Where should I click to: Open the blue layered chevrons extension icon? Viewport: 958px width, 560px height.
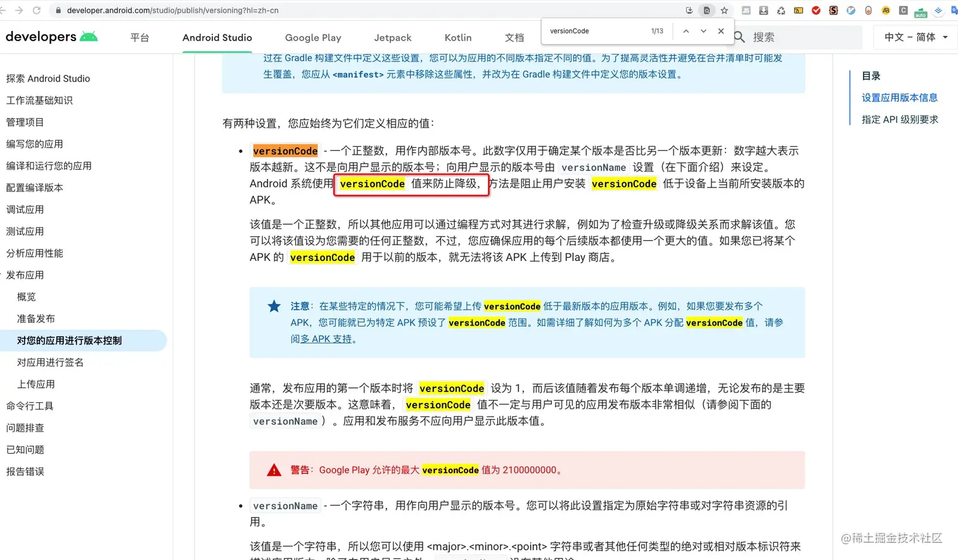pyautogui.click(x=938, y=10)
